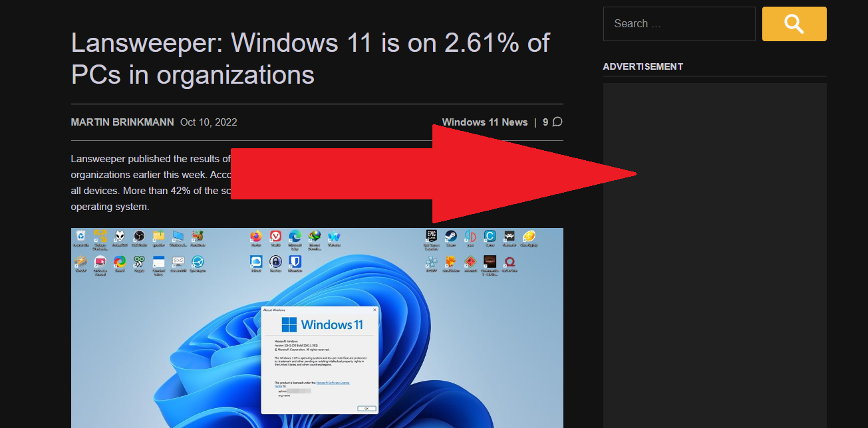Open the Lansweeper Windows 11 article title
Viewport: 868px width, 428px height.
click(311, 58)
